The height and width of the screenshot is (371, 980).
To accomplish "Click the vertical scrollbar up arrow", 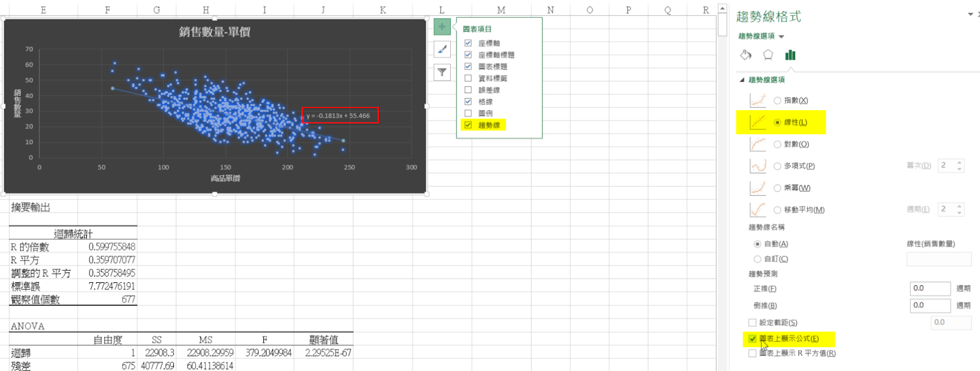I will pyautogui.click(x=722, y=9).
